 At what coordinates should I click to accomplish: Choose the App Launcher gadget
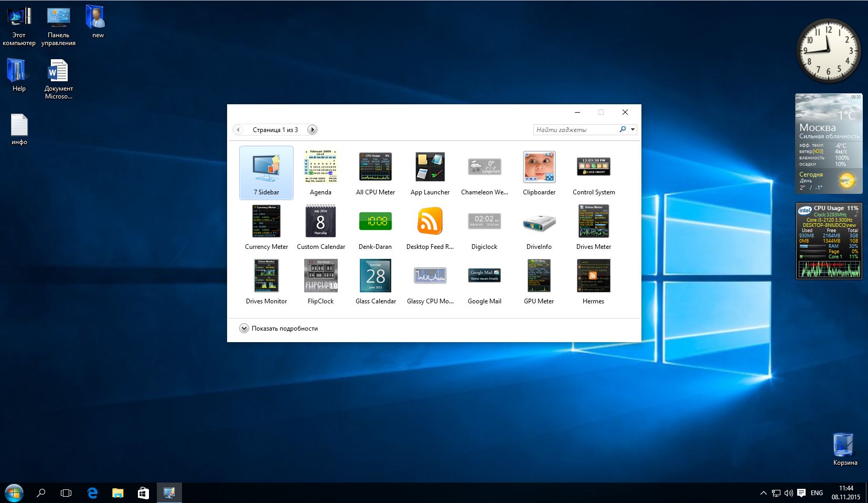[x=430, y=167]
